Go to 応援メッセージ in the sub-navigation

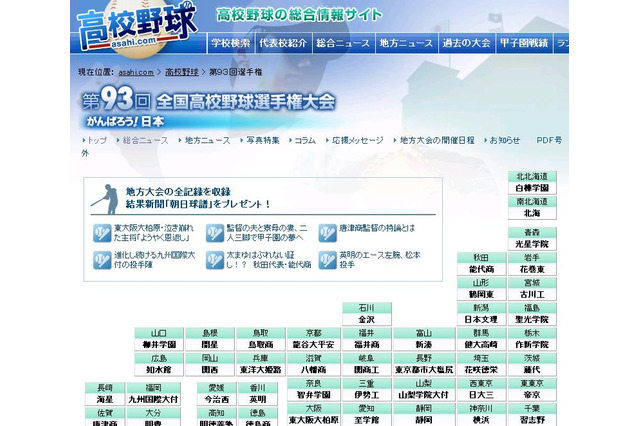[358, 140]
